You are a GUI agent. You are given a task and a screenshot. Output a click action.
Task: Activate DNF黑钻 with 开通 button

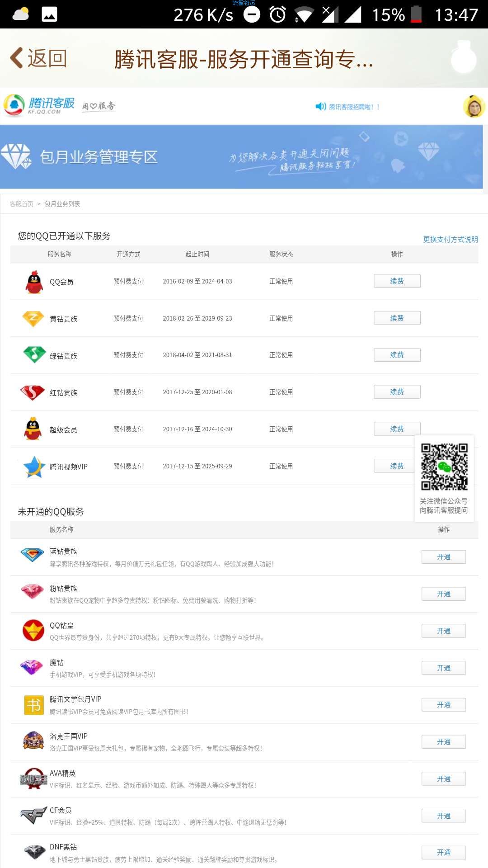[444, 853]
